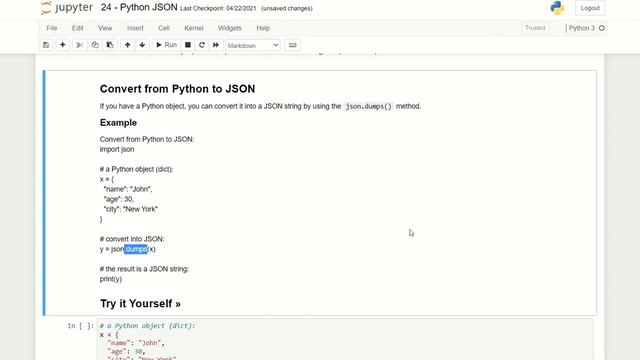This screenshot has height=360, width=640.
Task: Open the Kernel menu
Action: [193, 28]
